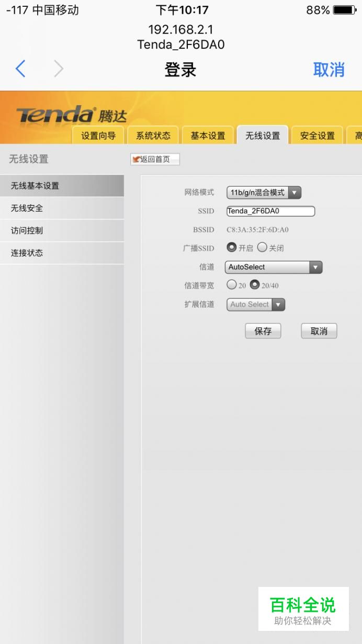This screenshot has height=644, width=362.
Task: Select 开启 for 广播SSID
Action: coord(231,247)
